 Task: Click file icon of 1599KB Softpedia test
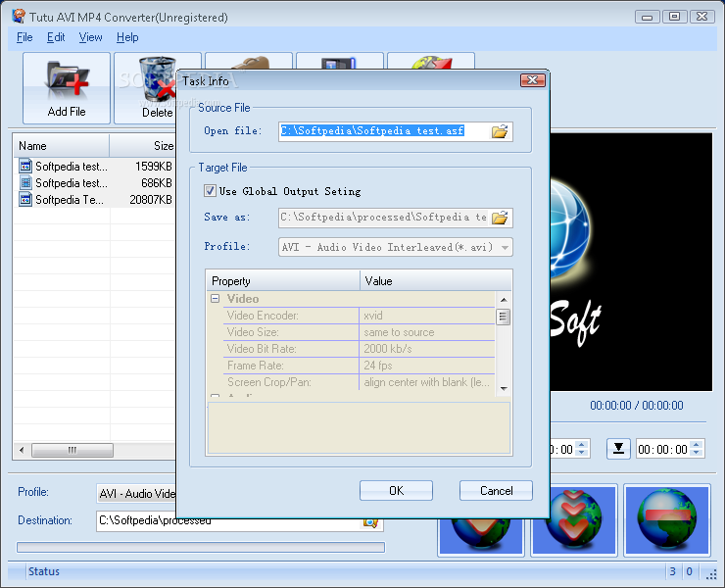[25, 166]
